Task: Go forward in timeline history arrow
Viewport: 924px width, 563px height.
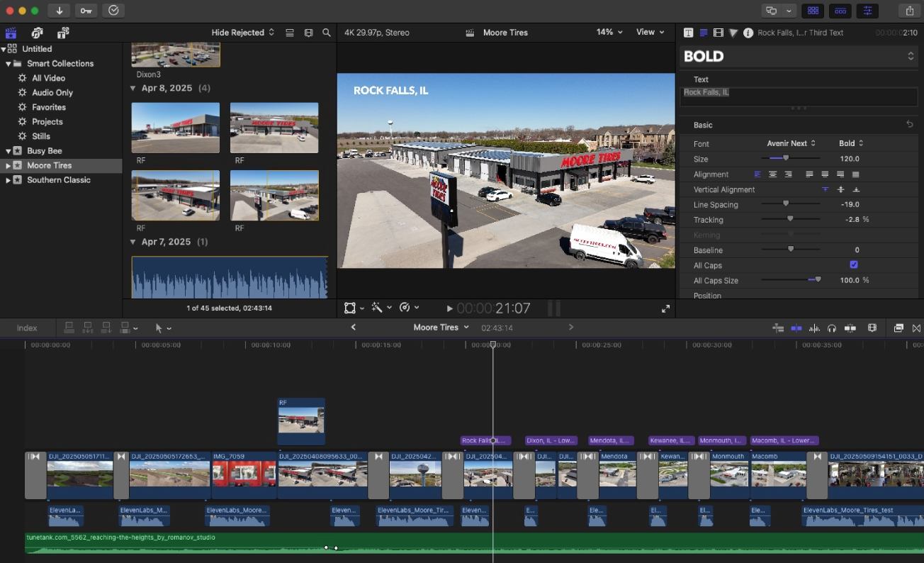Action: 571,327
